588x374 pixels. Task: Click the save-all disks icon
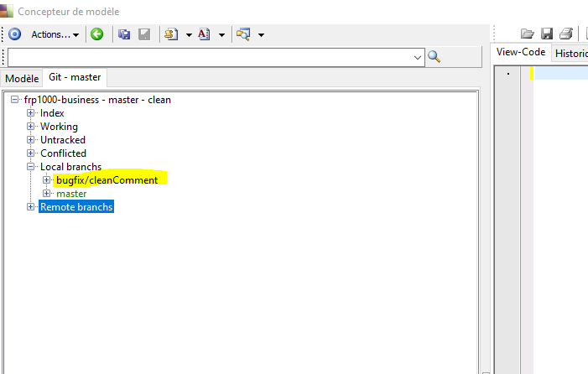[x=124, y=34]
